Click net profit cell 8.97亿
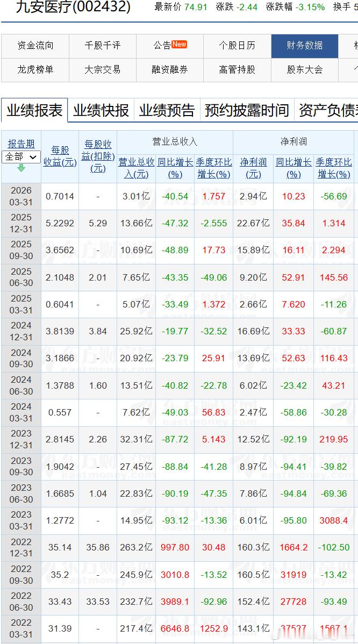This screenshot has width=358, height=644. pos(253,467)
